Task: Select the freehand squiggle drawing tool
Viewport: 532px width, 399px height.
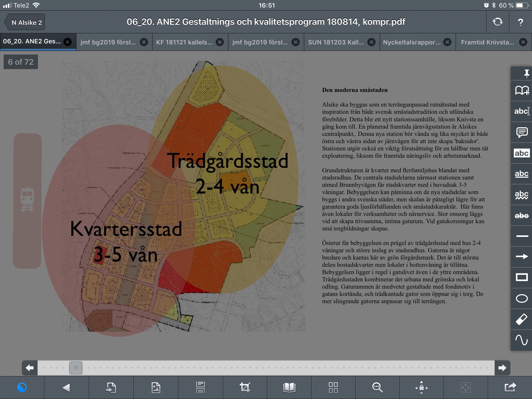Action: (521, 340)
